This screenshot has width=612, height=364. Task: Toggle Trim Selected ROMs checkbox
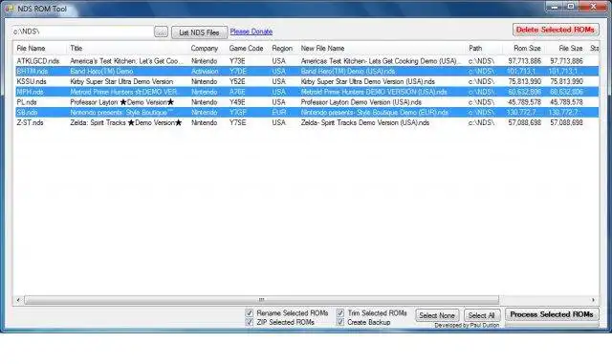pyautogui.click(x=340, y=313)
